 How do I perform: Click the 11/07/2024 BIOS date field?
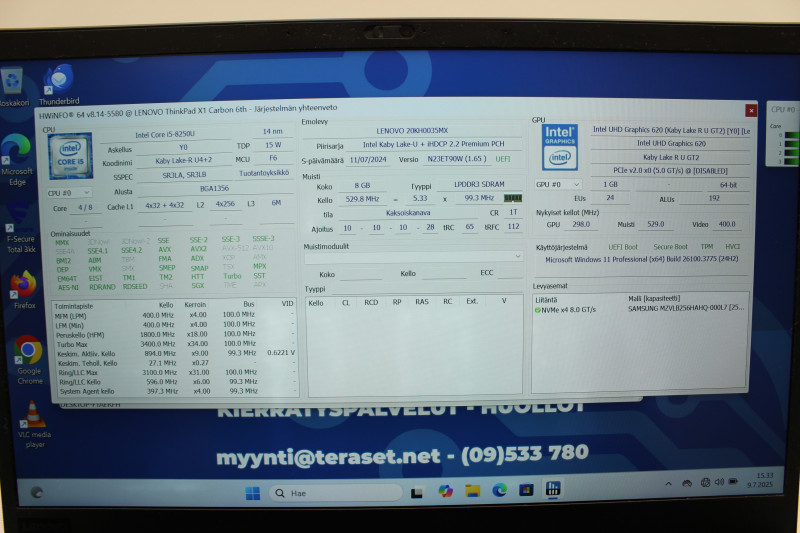[x=368, y=160]
